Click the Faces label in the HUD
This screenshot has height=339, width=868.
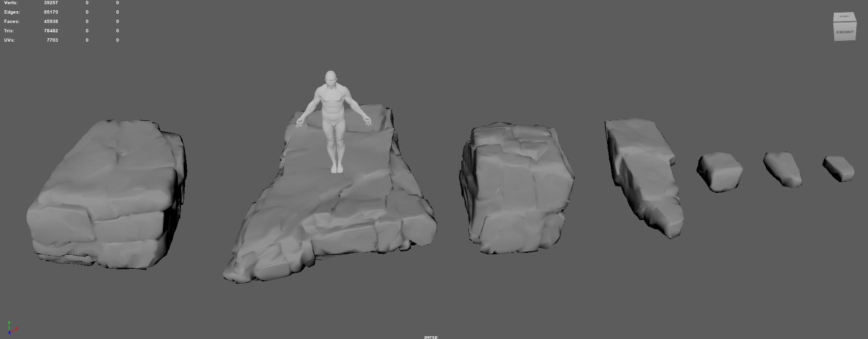12,22
